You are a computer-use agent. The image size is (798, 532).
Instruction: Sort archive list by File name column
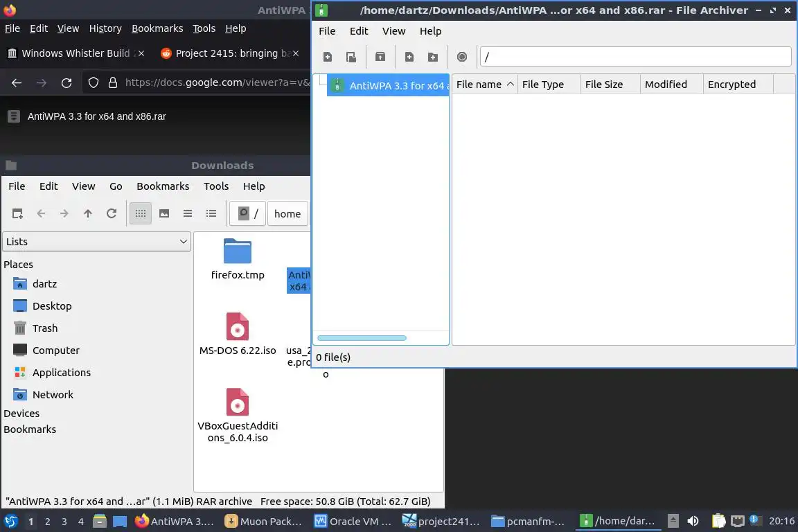click(484, 85)
